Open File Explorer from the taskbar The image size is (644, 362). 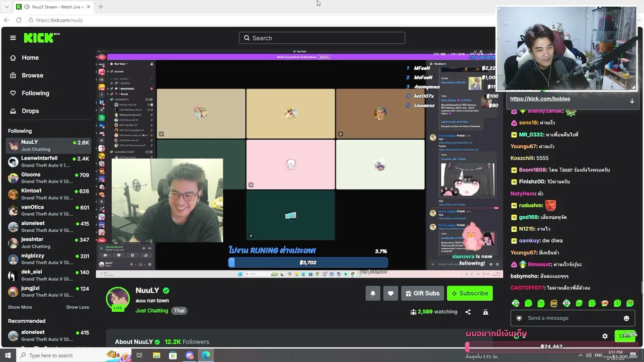point(156,355)
